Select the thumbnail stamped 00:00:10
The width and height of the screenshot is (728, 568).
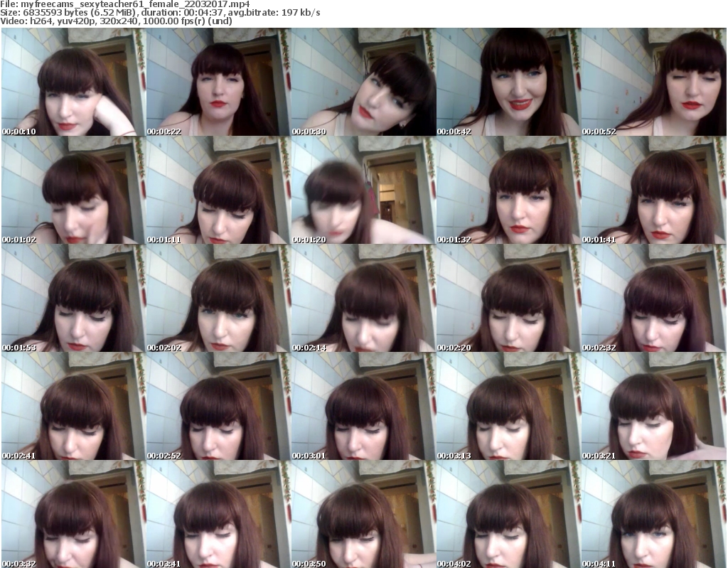pyautogui.click(x=73, y=82)
